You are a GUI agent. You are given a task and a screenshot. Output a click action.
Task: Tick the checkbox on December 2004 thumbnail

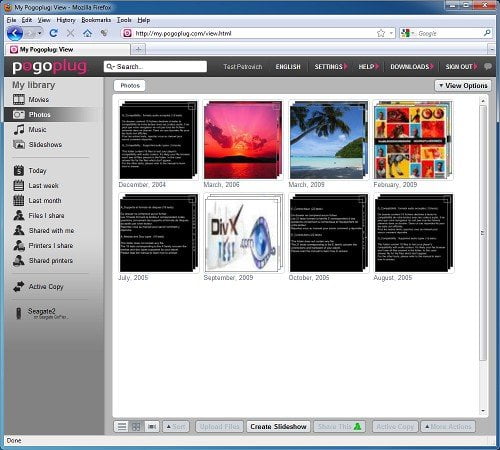click(192, 106)
